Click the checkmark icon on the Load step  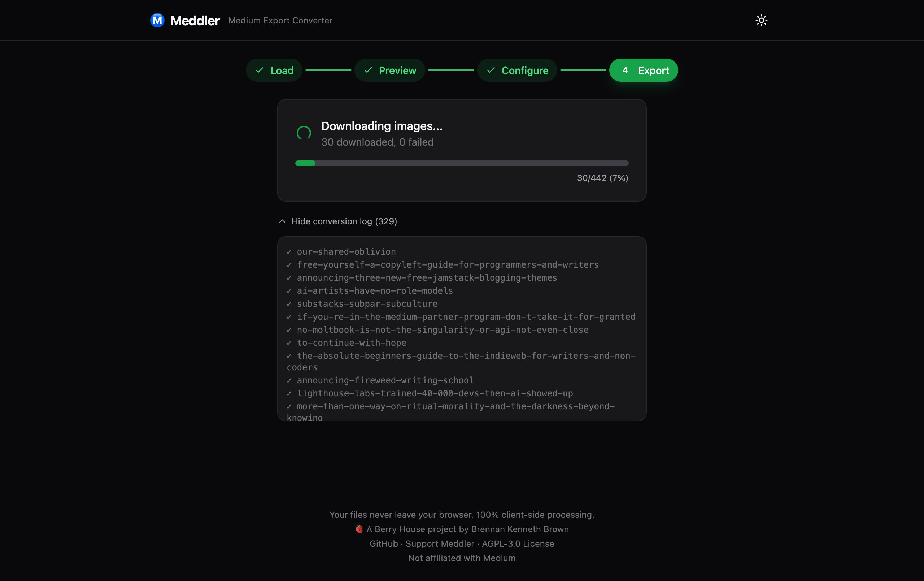click(260, 70)
